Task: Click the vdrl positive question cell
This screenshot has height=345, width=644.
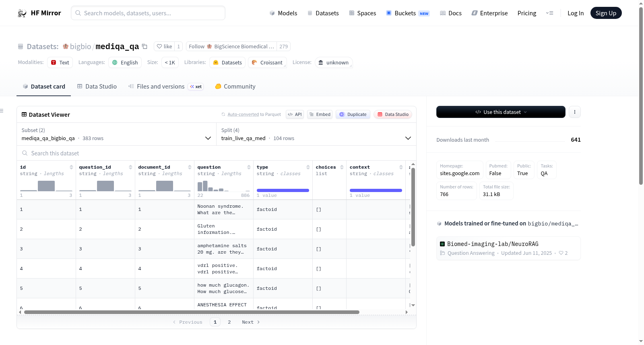Action: [223, 269]
